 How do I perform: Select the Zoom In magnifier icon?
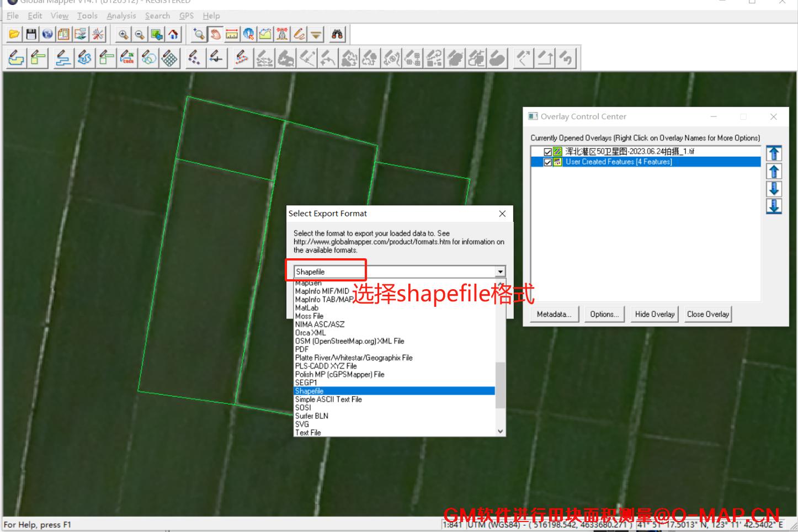coord(124,35)
